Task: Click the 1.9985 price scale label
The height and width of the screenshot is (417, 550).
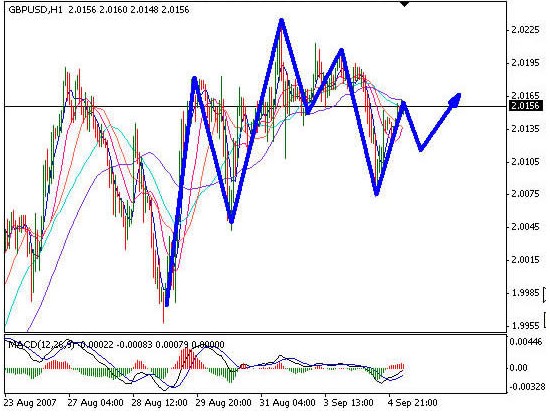Action: click(x=525, y=292)
